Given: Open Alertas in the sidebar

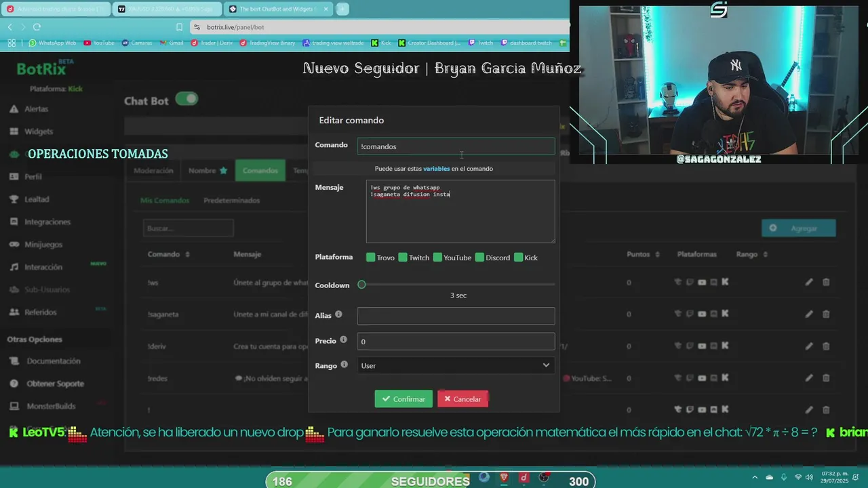Looking at the screenshot, I should click(36, 109).
